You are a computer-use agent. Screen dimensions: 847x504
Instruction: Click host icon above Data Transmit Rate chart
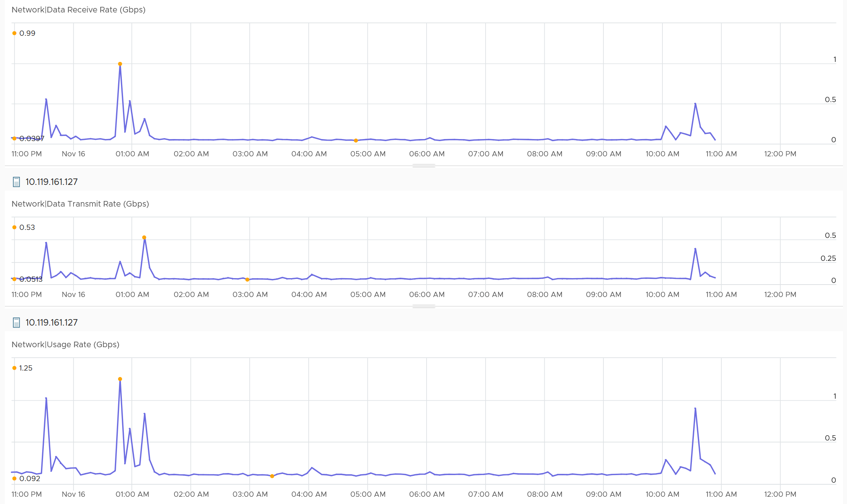click(16, 182)
